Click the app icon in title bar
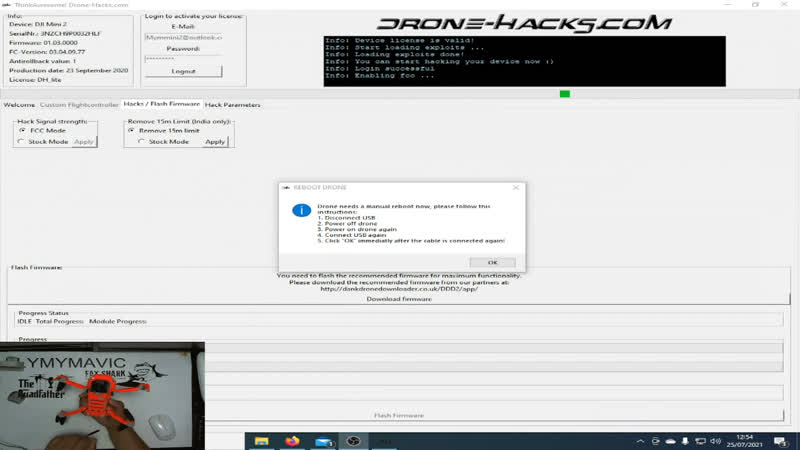This screenshot has width=800, height=450. tap(6, 5)
